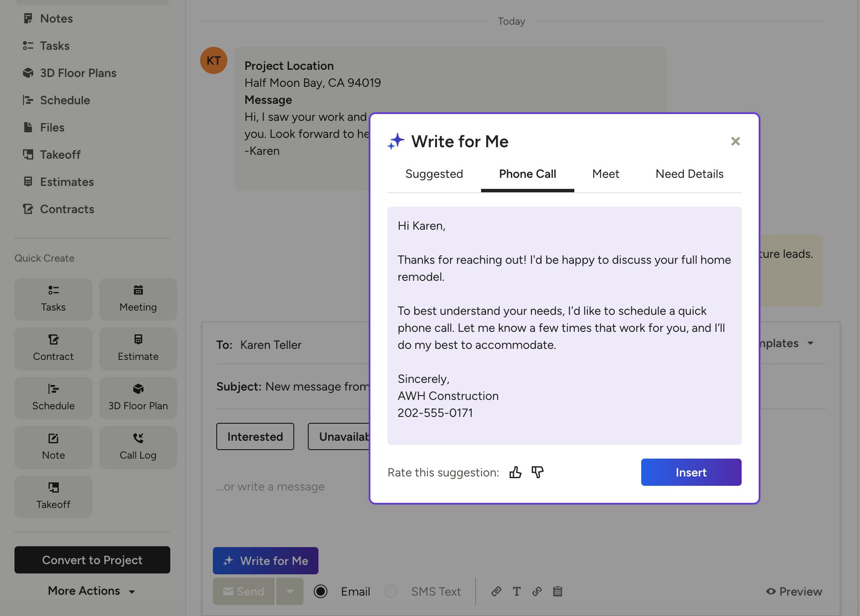Click the insert link icon
This screenshot has width=860, height=616.
537,591
